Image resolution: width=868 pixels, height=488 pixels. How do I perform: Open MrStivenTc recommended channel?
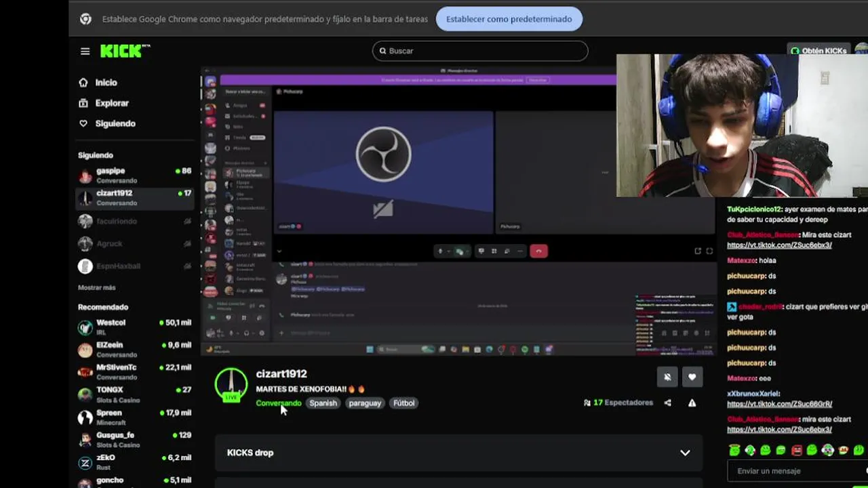click(134, 372)
